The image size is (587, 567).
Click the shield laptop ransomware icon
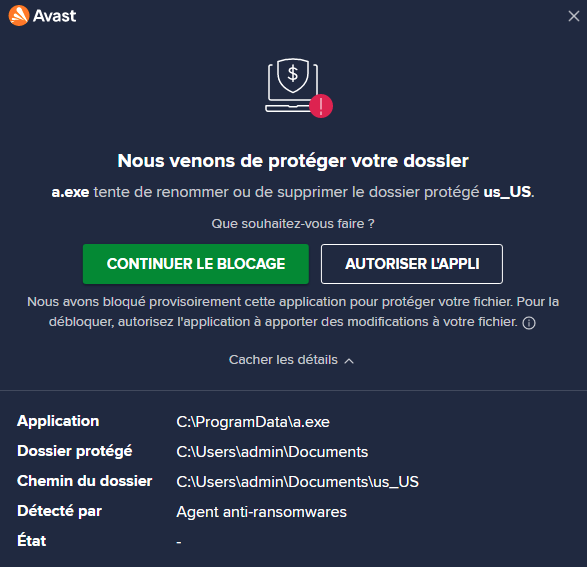point(293,85)
